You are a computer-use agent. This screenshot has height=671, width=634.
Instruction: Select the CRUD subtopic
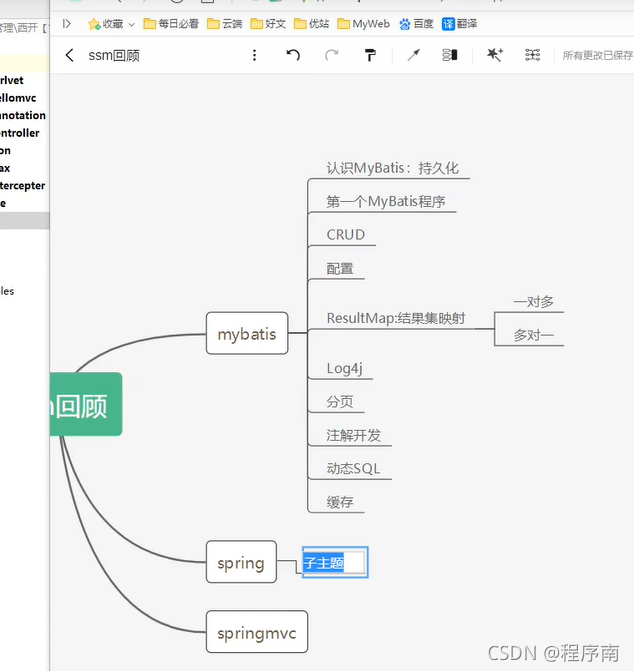click(x=346, y=235)
